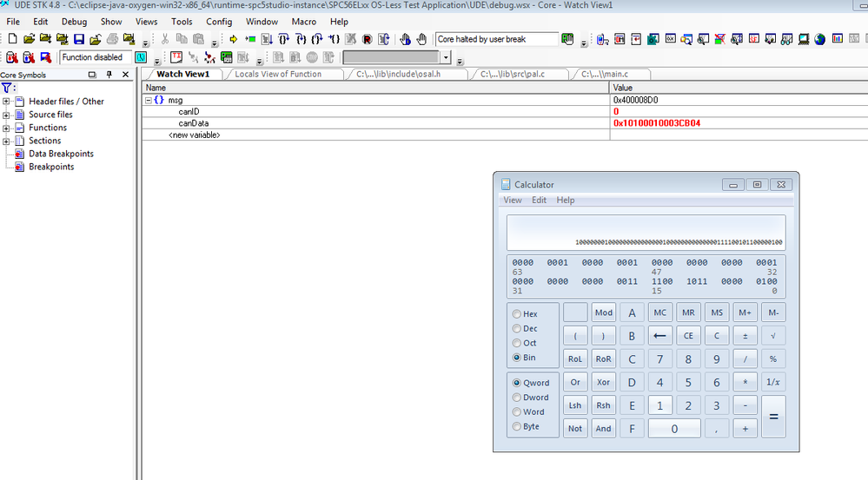Viewport: 868px width, 480px height.
Task: Click the red R reset icon
Action: [x=367, y=39]
